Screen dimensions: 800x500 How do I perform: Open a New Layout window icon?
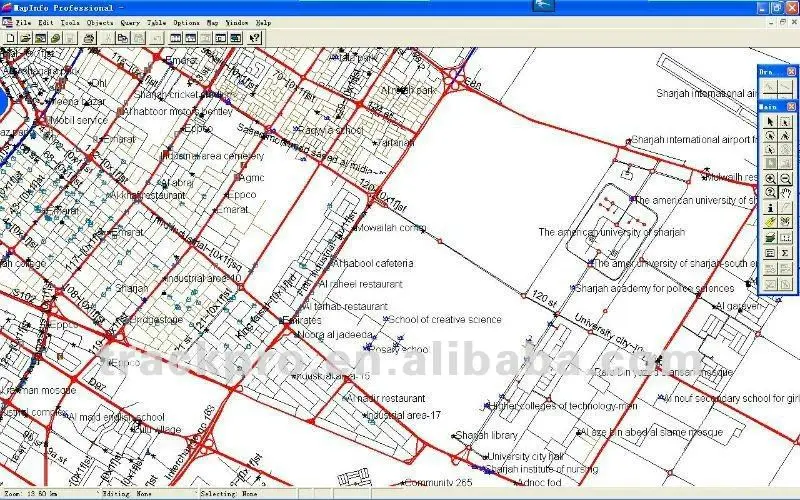click(220, 38)
